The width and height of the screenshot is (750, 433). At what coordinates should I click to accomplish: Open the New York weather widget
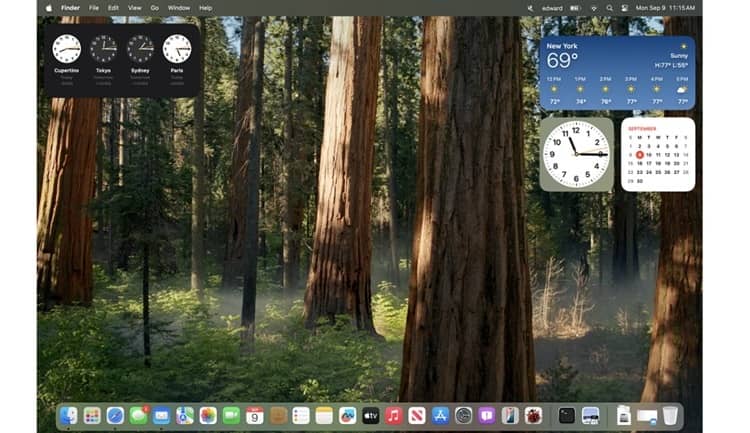[617, 73]
